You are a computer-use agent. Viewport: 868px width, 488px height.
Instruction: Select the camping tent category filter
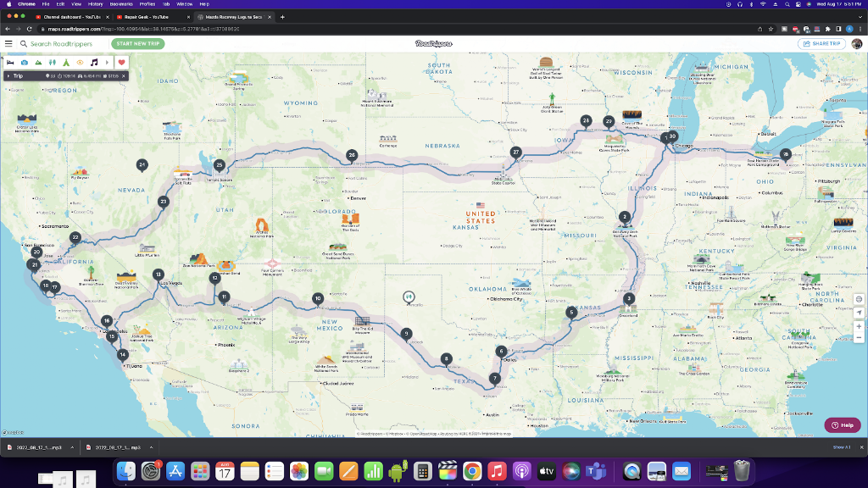tap(66, 62)
